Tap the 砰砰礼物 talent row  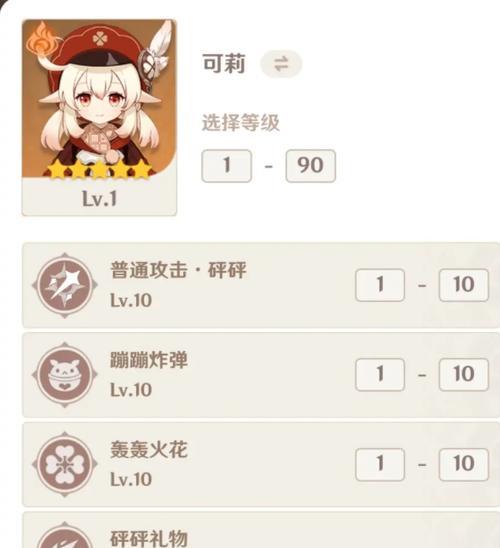(261, 530)
